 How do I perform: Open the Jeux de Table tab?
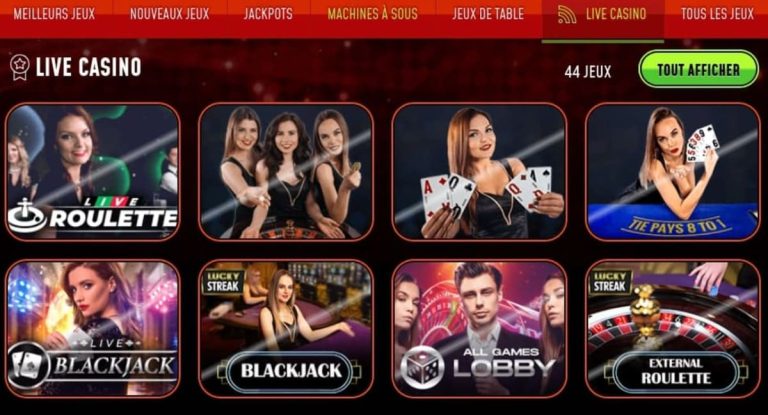[488, 14]
